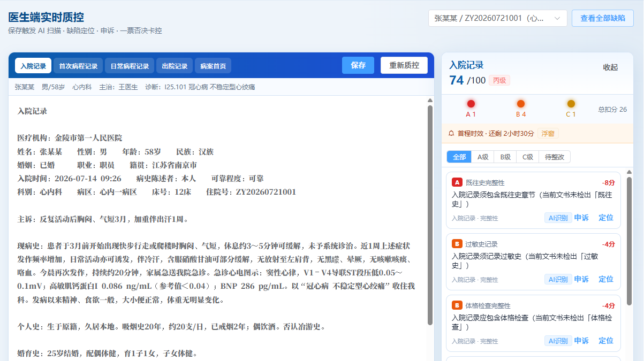Viewport: 644px width, 361px height.
Task: Click 申诉 on 既往史完整性 card
Action: coord(581,218)
